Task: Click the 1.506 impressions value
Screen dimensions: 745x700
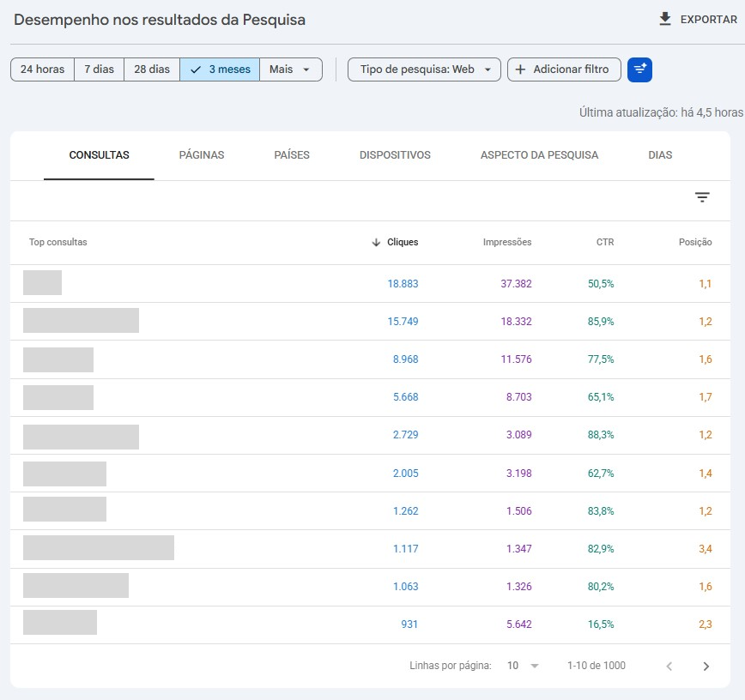Action: pyautogui.click(x=518, y=511)
